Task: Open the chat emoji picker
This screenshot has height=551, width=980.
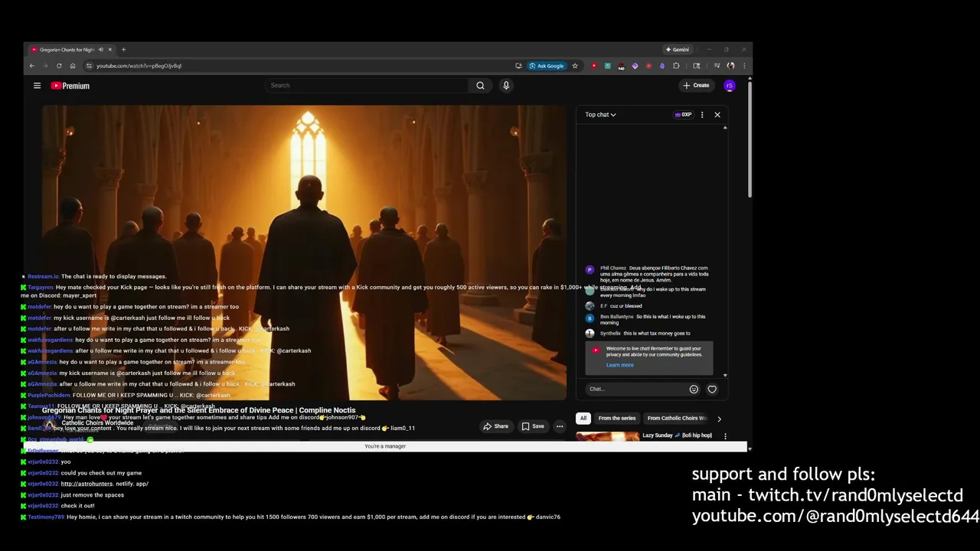Action: tap(694, 389)
